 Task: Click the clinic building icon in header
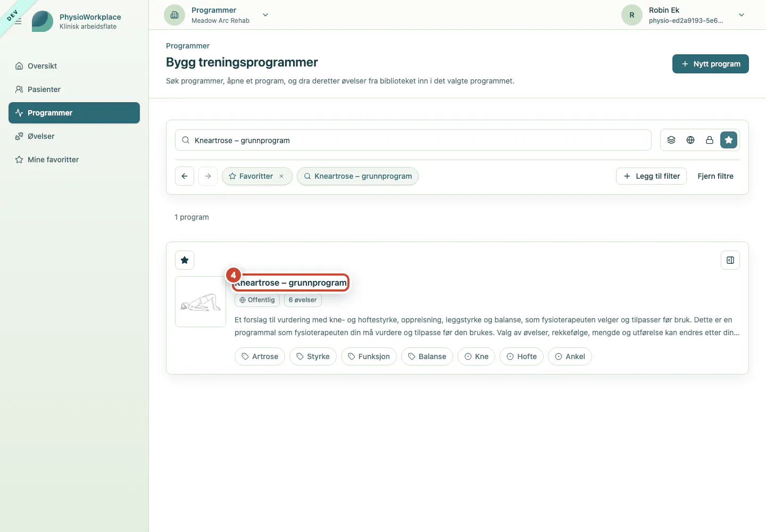[174, 15]
